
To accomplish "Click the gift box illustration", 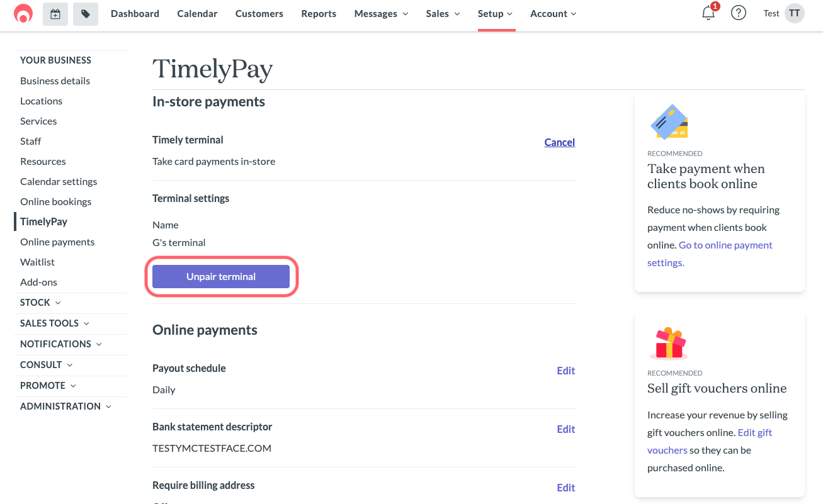I will pos(668,343).
